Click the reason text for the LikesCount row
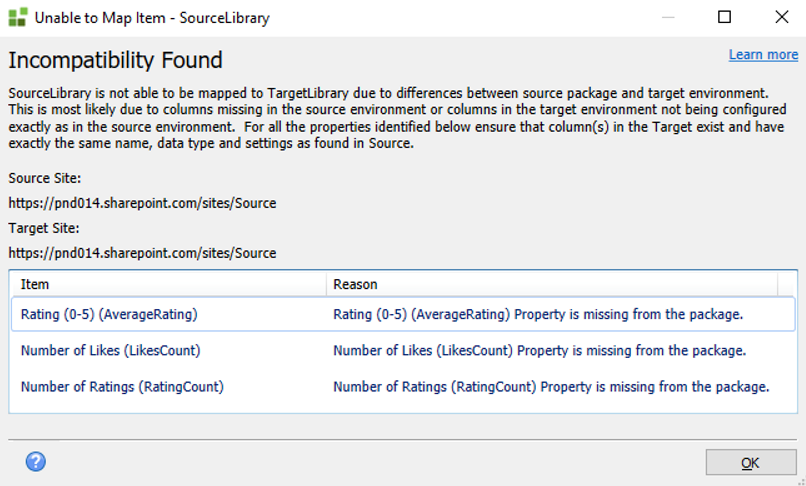The height and width of the screenshot is (486, 806). [540, 350]
